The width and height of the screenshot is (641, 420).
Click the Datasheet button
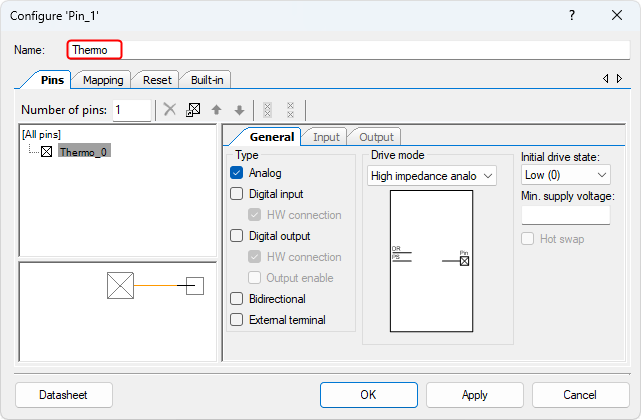point(64,395)
